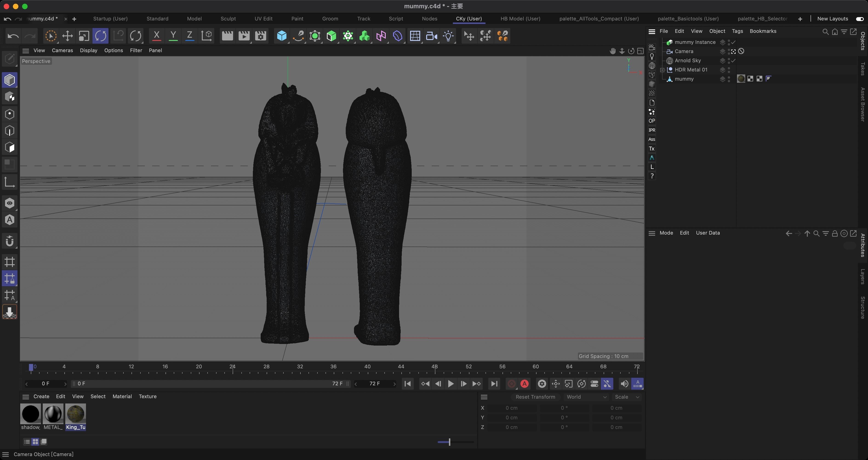Activate the Rotate tool

coord(100,36)
